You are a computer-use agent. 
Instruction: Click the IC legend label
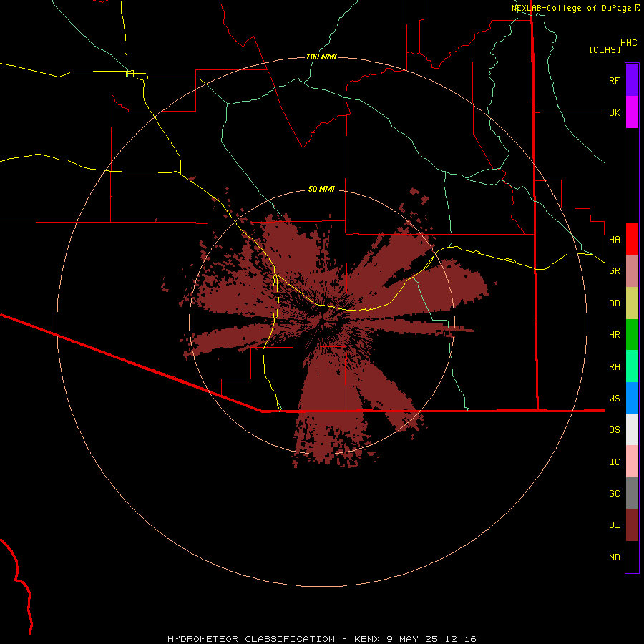pyautogui.click(x=614, y=462)
